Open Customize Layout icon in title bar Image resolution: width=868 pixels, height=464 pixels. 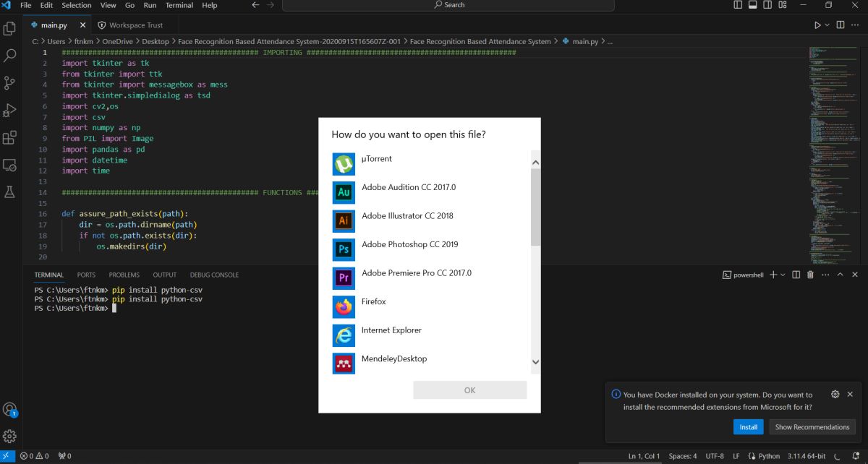click(x=781, y=5)
